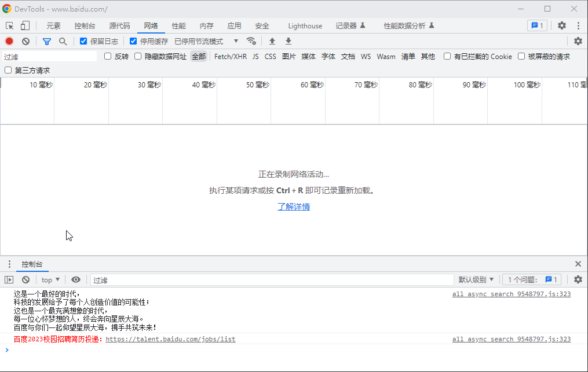This screenshot has height=372, width=588.
Task: Filter requests by CSS
Action: point(270,57)
